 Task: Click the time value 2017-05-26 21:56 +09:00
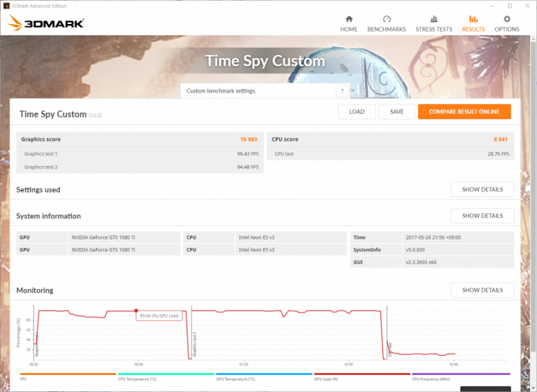(x=433, y=237)
